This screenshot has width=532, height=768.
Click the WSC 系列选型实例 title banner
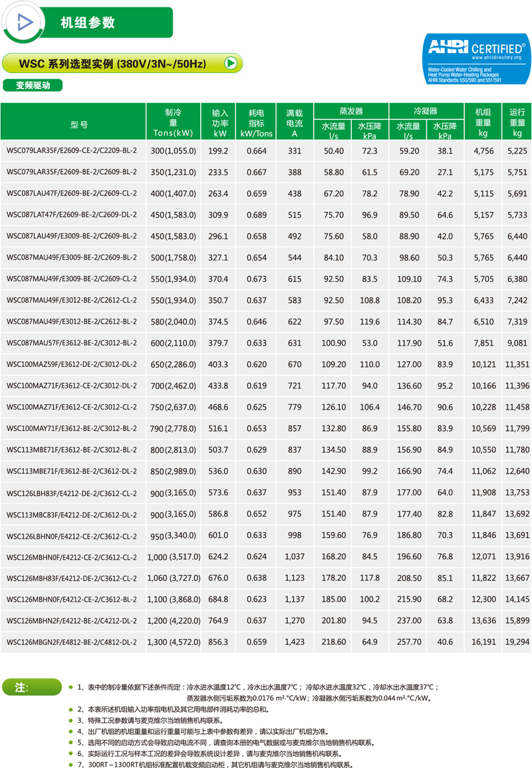113,64
